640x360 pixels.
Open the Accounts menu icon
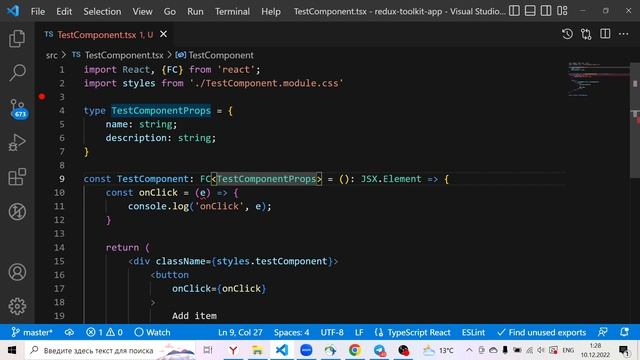[17, 272]
